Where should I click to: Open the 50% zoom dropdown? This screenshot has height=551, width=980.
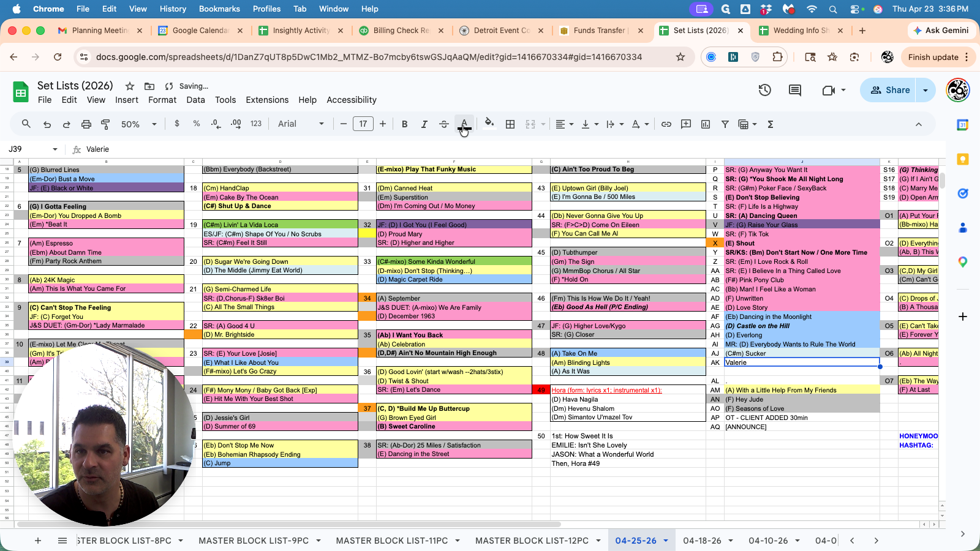pyautogui.click(x=139, y=124)
